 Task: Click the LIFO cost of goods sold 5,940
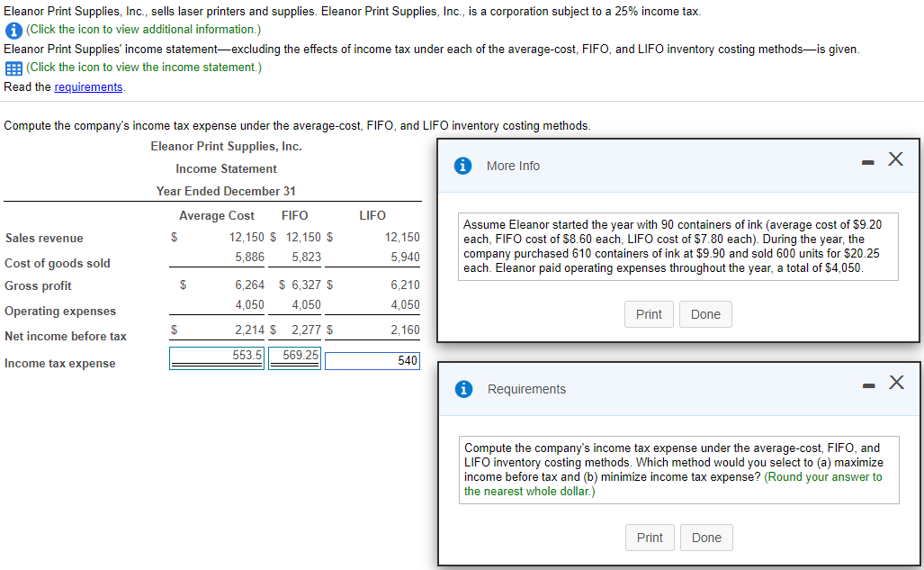click(405, 258)
